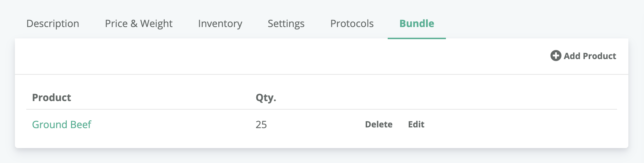
Task: Go to the Inventory tab
Action: point(220,23)
